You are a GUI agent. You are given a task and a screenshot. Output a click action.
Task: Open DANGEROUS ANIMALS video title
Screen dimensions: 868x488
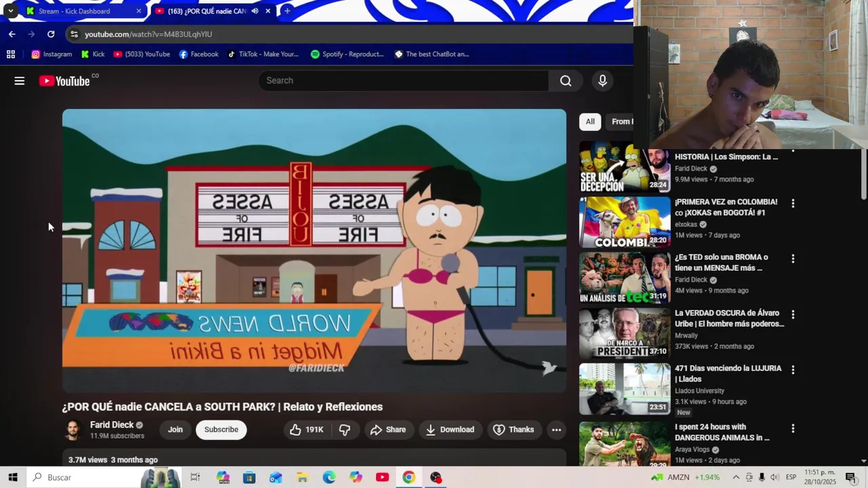[x=722, y=432]
